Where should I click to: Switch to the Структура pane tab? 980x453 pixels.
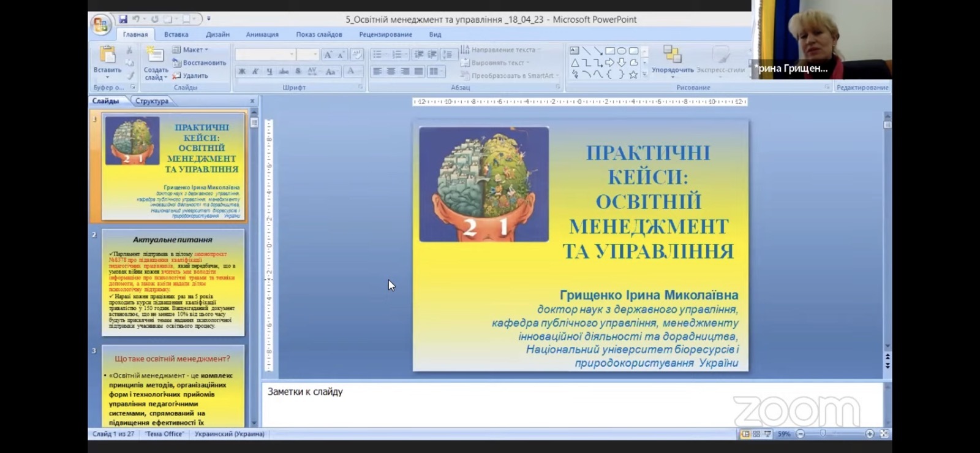[x=152, y=101]
